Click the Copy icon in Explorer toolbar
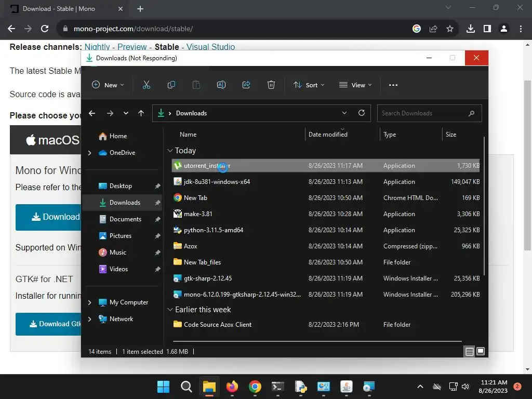This screenshot has height=399, width=532. pos(171,85)
